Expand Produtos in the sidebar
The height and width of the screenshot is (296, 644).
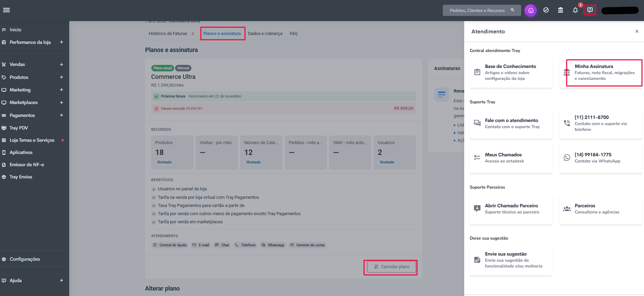pyautogui.click(x=61, y=77)
